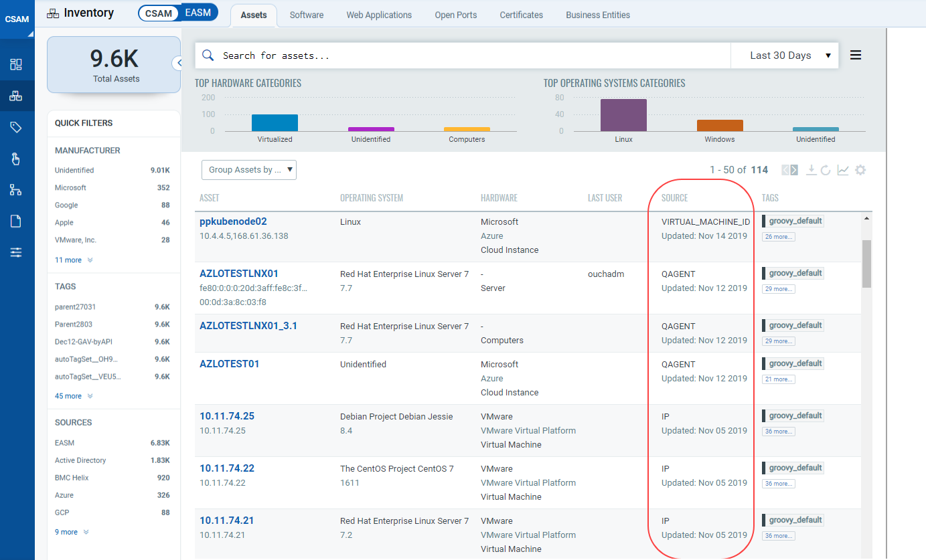Open the Last 30 Days dropdown

[785, 56]
